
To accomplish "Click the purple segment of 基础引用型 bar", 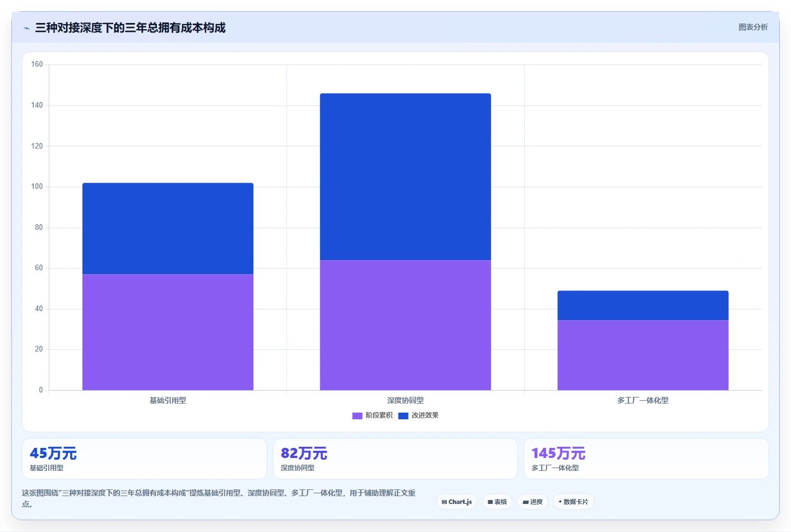I will click(168, 332).
